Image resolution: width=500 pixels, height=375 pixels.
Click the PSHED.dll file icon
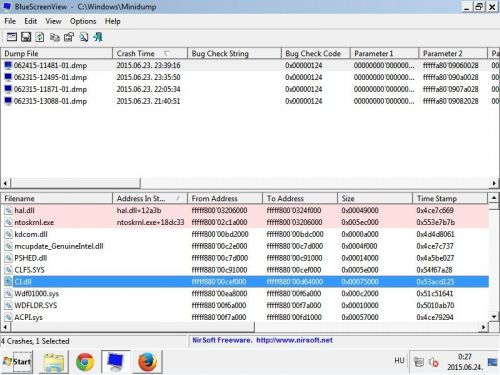(x=8, y=258)
